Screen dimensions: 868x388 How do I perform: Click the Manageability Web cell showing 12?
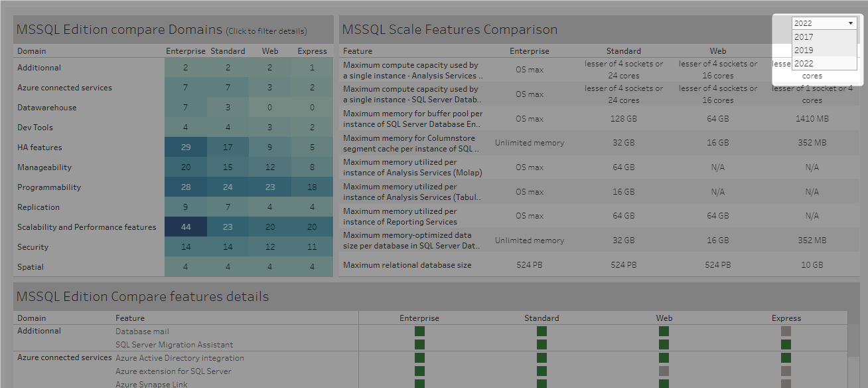coord(270,167)
